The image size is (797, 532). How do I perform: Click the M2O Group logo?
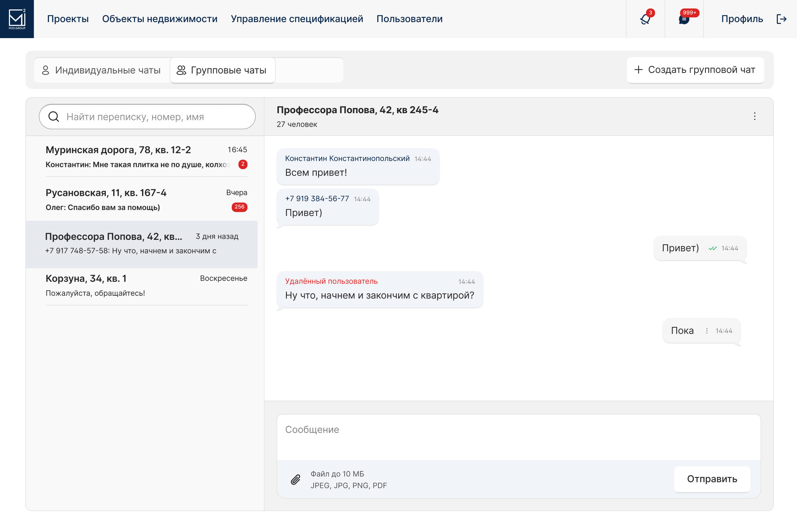click(x=17, y=19)
